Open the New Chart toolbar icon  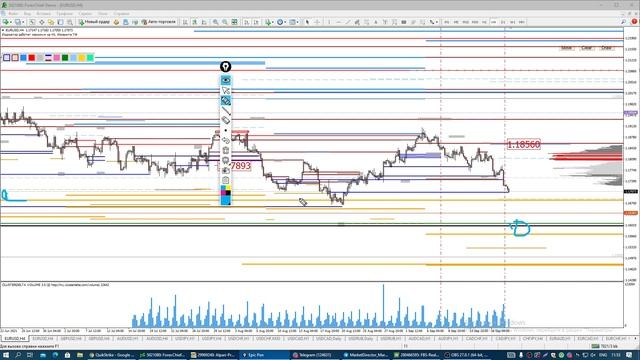tap(6, 22)
